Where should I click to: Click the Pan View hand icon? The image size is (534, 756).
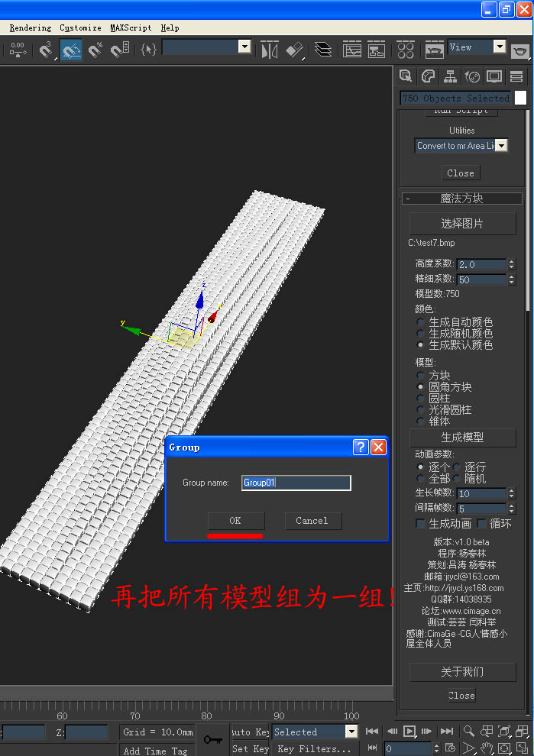click(486, 748)
